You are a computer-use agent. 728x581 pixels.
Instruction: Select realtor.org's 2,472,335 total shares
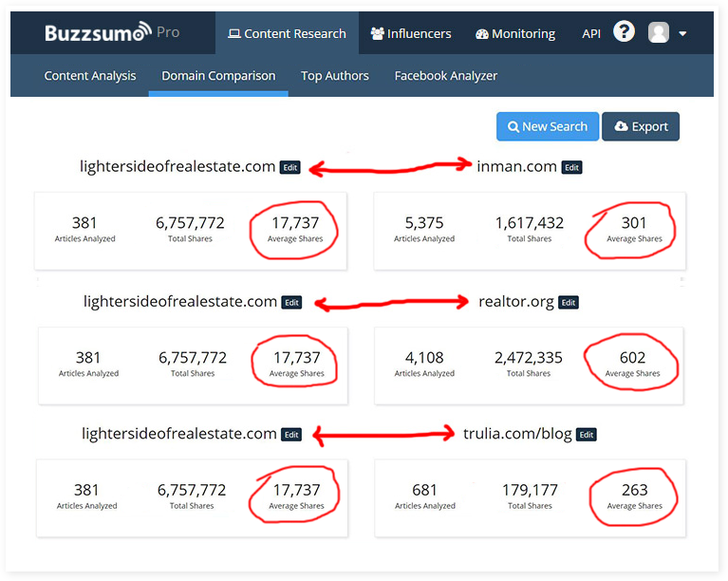[529, 358]
